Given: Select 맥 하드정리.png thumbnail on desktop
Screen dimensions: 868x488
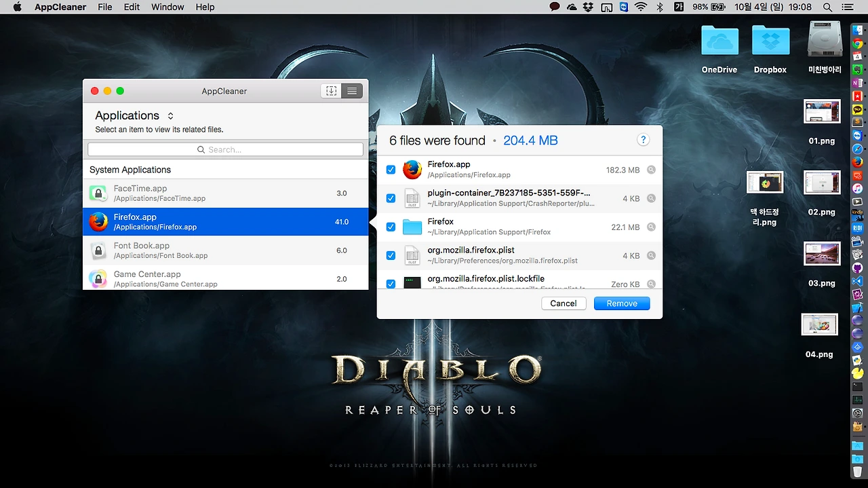Looking at the screenshot, I should [765, 183].
